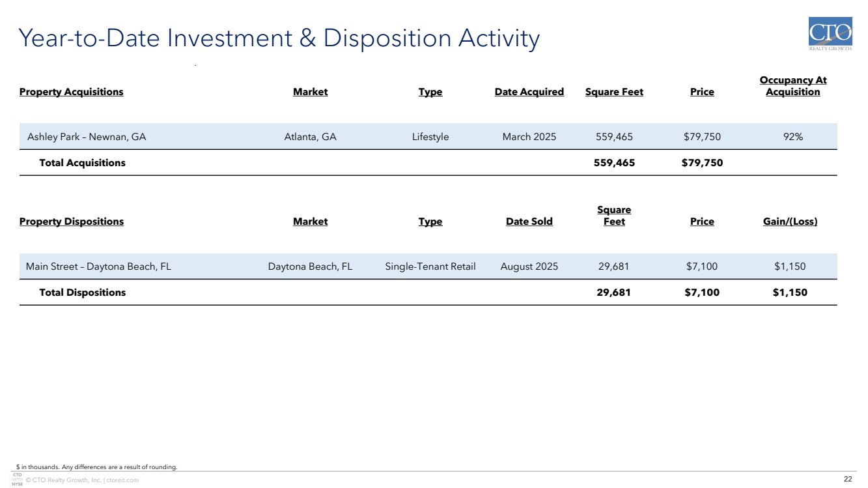This screenshot has width=868, height=488.
Task: Click the Total Acquisitions row label
Action: click(x=82, y=163)
